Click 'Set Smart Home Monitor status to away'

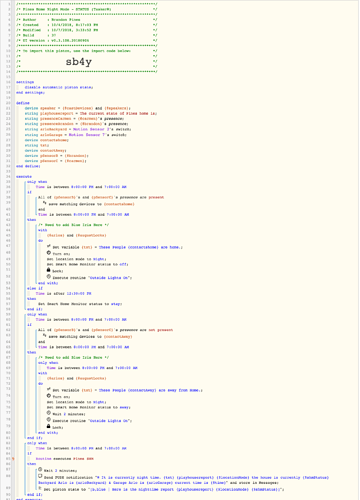pyautogui.click(x=89, y=407)
